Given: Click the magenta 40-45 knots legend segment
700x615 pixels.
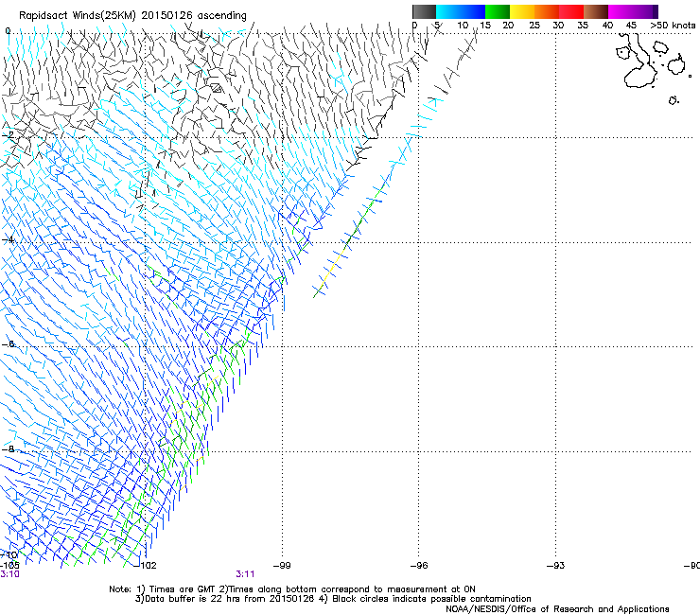Looking at the screenshot, I should pos(621,11).
